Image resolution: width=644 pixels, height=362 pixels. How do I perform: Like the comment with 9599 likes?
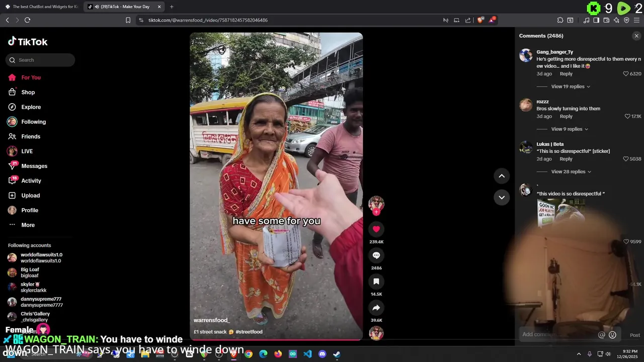[x=626, y=242]
